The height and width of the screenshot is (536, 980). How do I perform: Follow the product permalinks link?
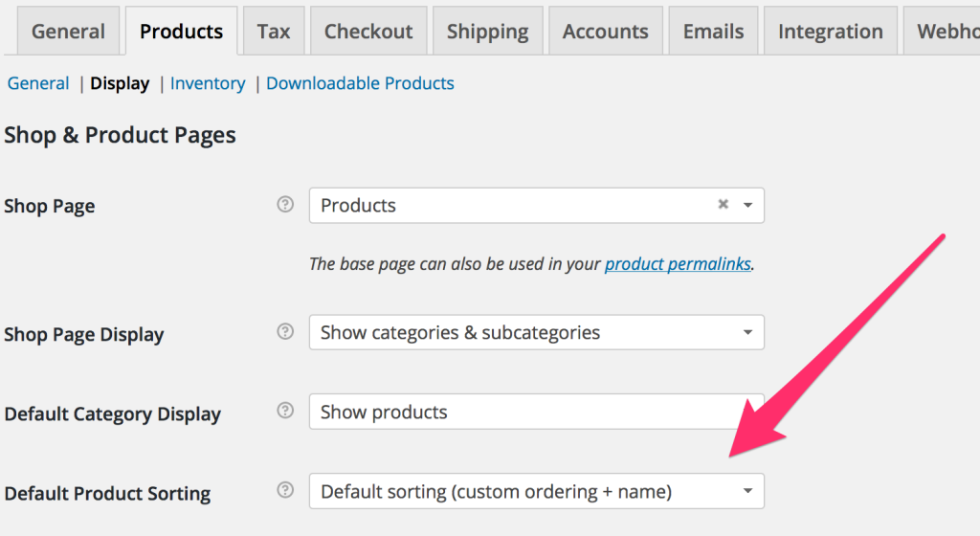(x=678, y=264)
